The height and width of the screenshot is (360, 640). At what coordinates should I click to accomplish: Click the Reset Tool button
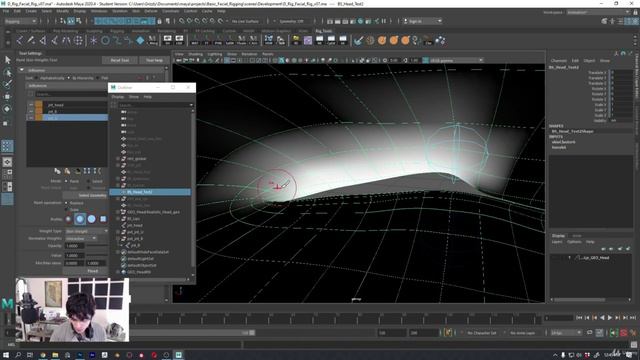coord(120,60)
